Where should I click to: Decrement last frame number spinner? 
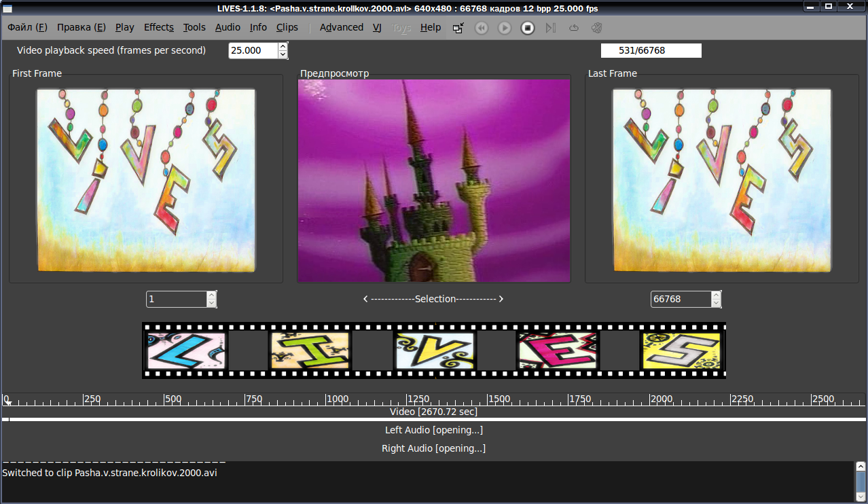pos(716,303)
